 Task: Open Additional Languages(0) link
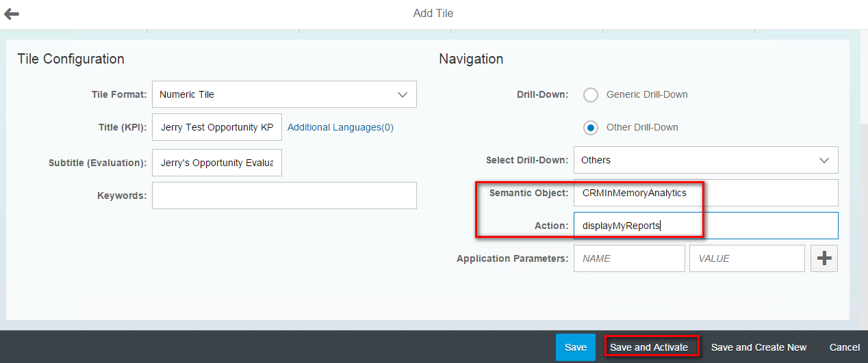pyautogui.click(x=340, y=127)
